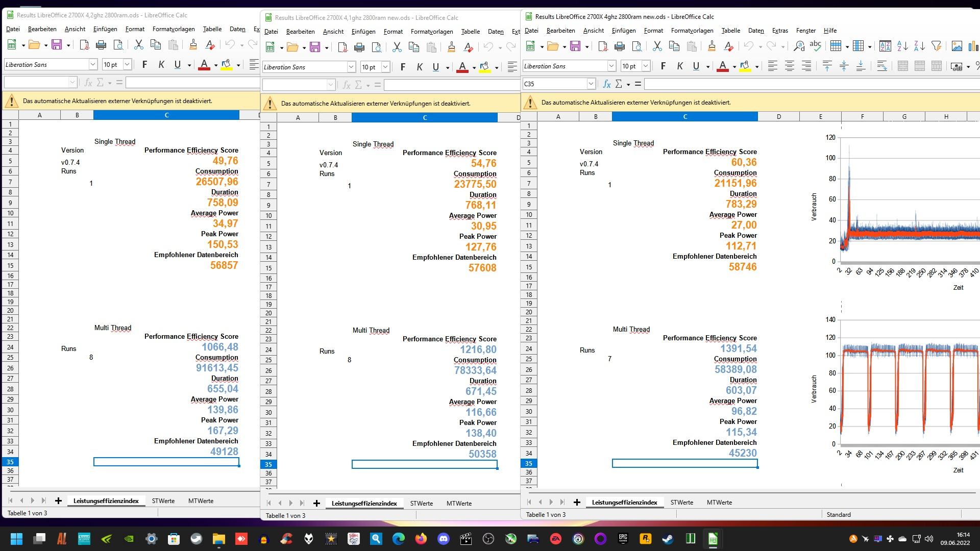
Task: Add new sheet in right window
Action: tap(577, 502)
